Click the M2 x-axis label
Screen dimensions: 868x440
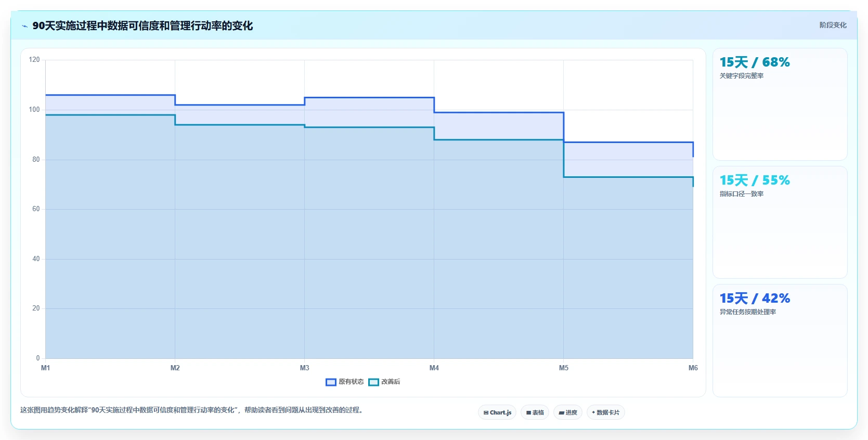[x=175, y=368]
